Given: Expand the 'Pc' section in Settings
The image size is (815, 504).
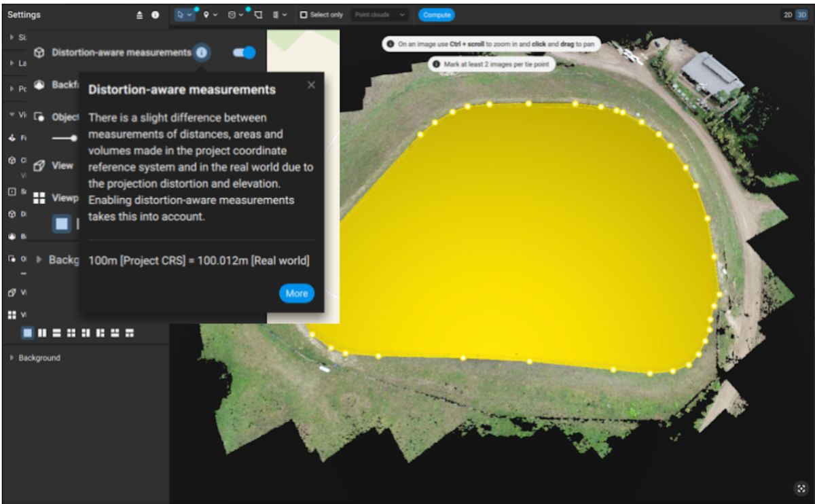Looking at the screenshot, I should tap(12, 89).
